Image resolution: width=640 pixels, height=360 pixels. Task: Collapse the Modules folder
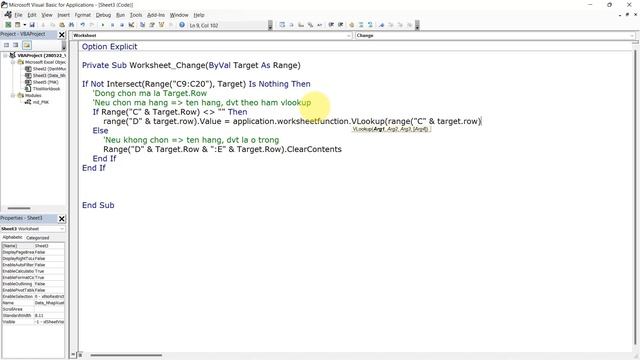[13, 95]
